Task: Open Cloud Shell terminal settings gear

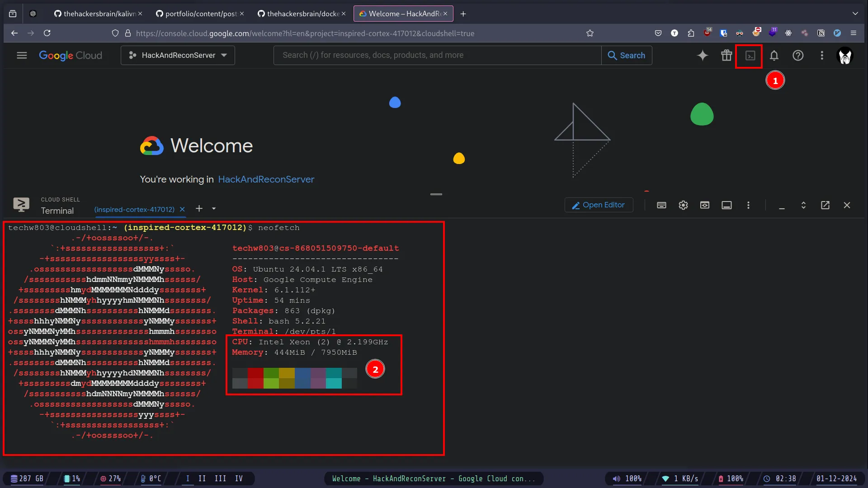Action: (683, 205)
